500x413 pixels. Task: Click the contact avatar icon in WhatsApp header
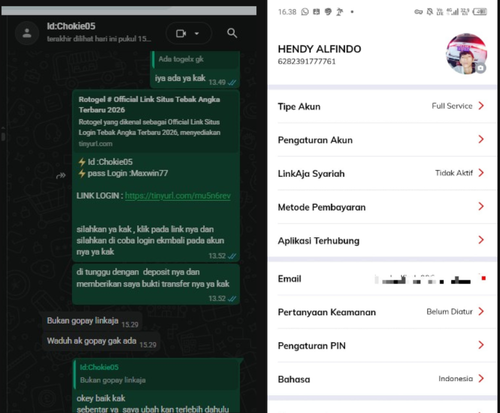(27, 33)
